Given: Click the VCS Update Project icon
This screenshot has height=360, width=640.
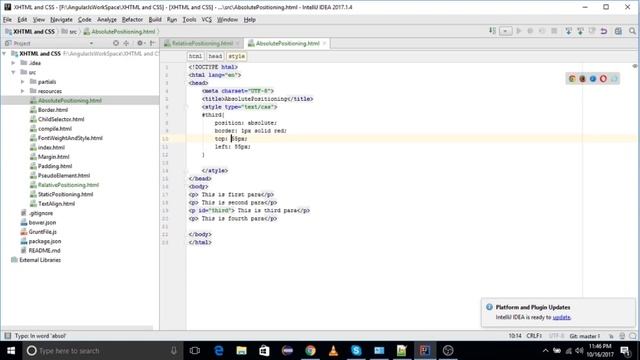Looking at the screenshot, I should tap(568, 31).
